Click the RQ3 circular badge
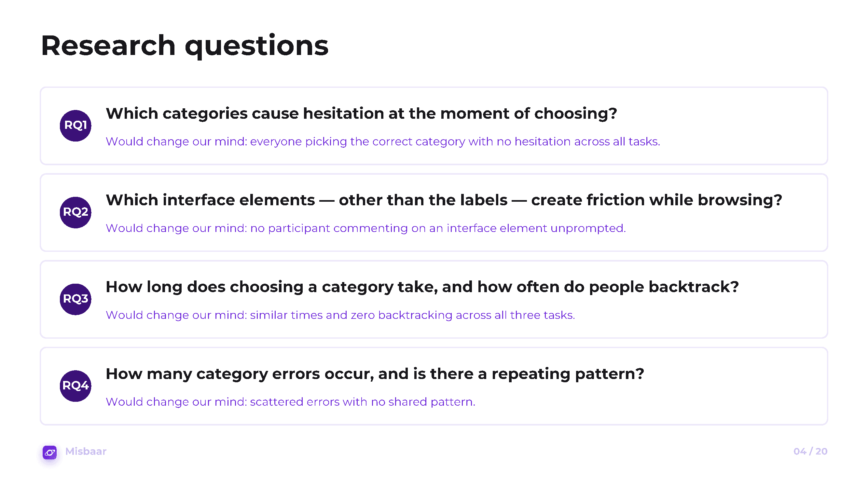The width and height of the screenshot is (868, 488). click(76, 299)
